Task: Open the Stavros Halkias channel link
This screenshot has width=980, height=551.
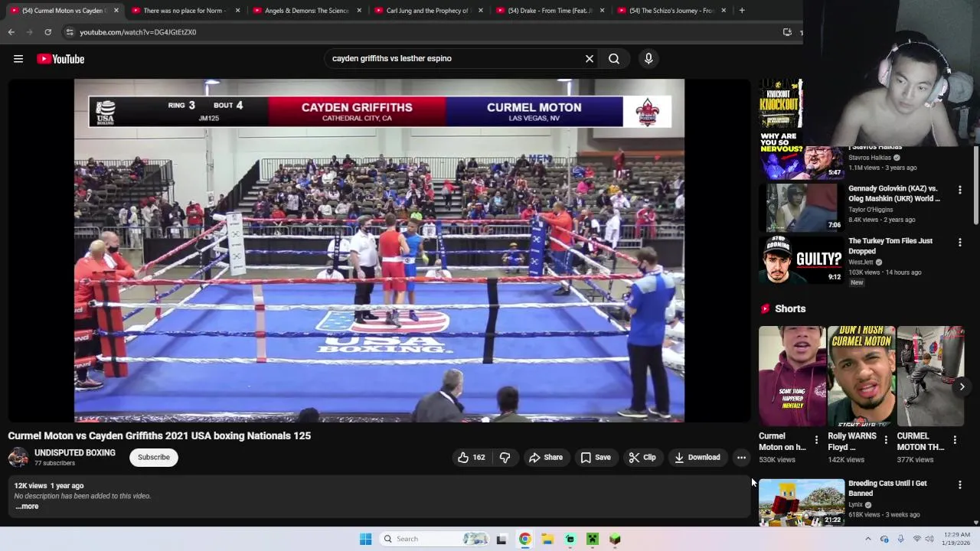Action: (870, 158)
